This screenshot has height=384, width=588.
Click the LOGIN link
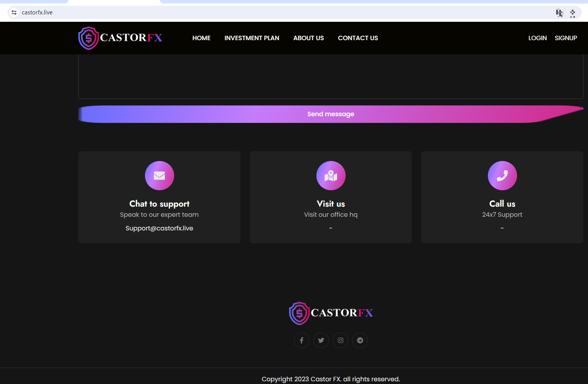point(537,38)
